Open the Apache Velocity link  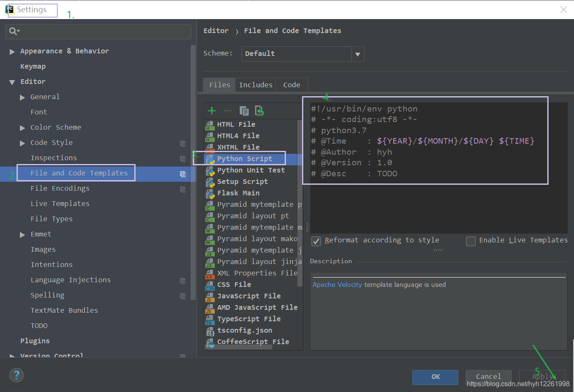(x=337, y=285)
